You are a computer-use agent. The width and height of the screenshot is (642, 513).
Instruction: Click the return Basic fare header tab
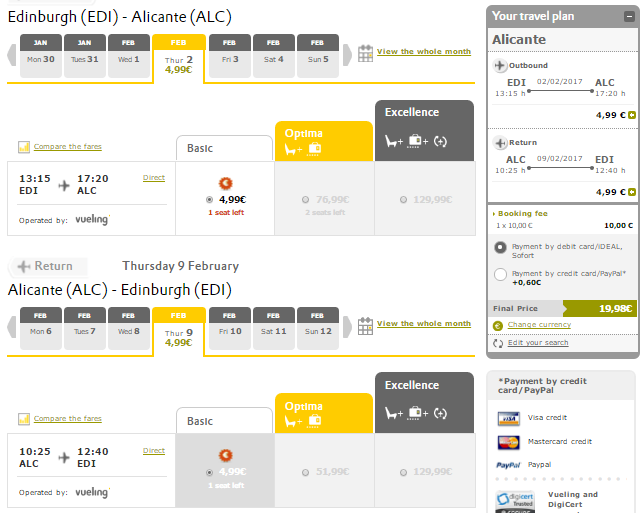tap(224, 421)
